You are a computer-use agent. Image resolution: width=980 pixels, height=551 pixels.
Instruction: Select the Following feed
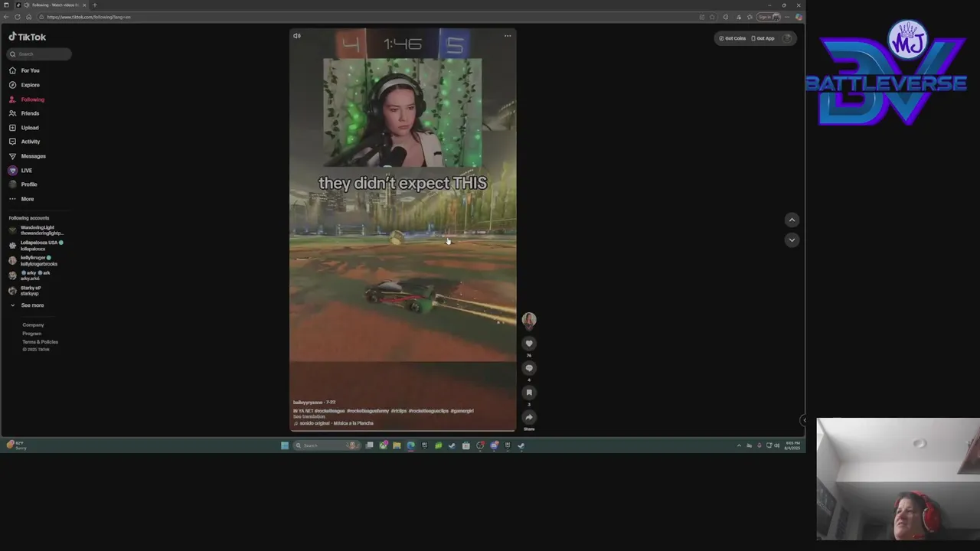click(32, 99)
